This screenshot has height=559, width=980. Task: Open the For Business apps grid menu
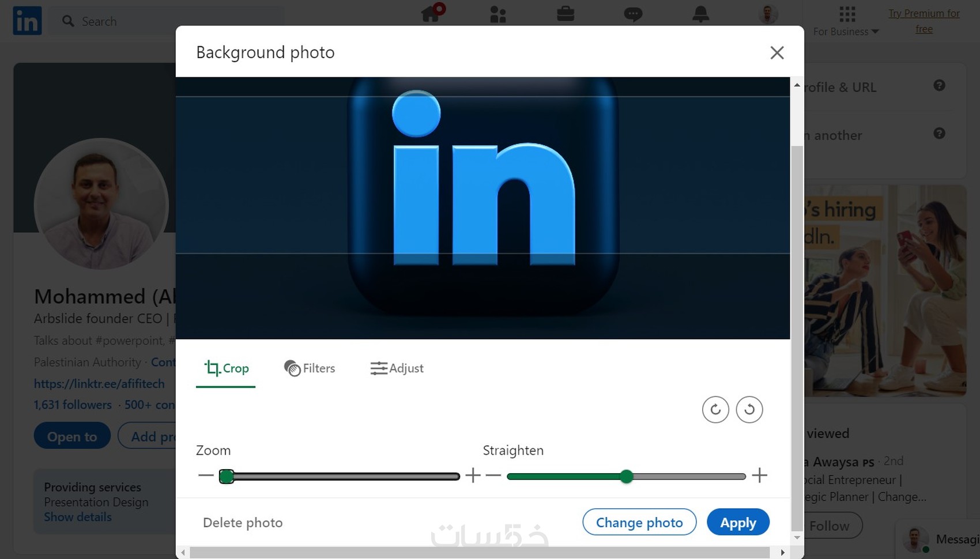point(846,21)
